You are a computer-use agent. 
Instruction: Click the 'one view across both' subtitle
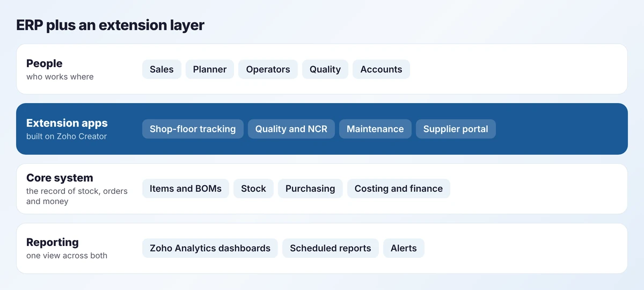point(67,256)
